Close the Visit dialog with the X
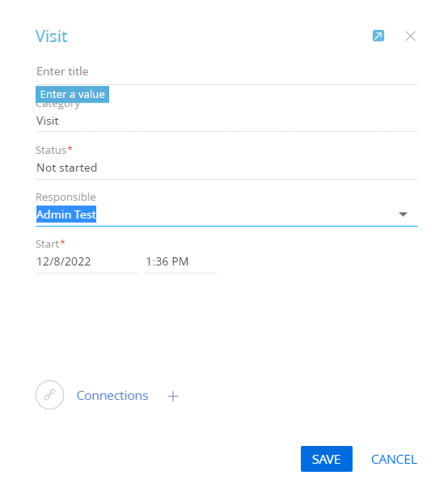The height and width of the screenshot is (488, 448). (410, 36)
